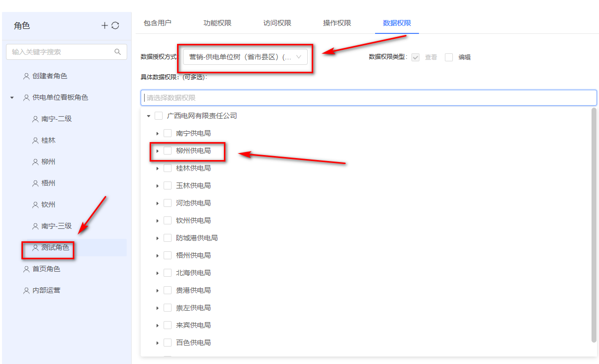599x364 pixels.
Task: Click the refresh icon in role panel
Action: tap(115, 25)
